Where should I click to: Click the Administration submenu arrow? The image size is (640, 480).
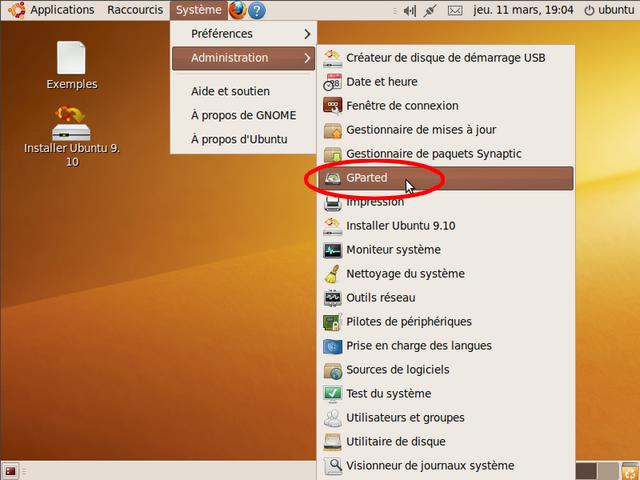pos(307,58)
